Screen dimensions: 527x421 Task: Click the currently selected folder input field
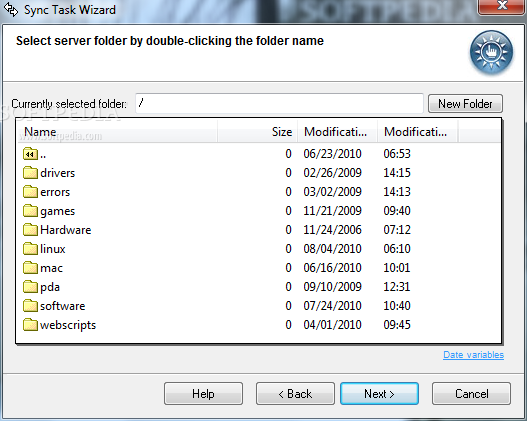point(279,103)
